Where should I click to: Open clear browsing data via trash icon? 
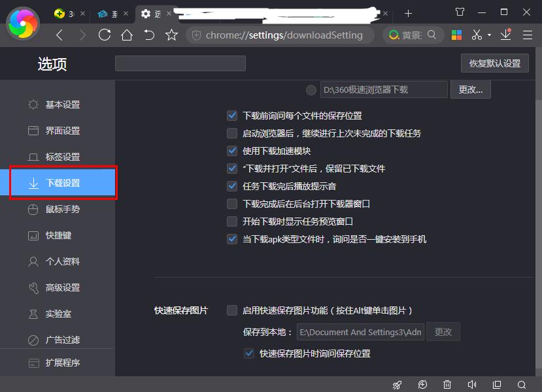pyautogui.click(x=447, y=385)
